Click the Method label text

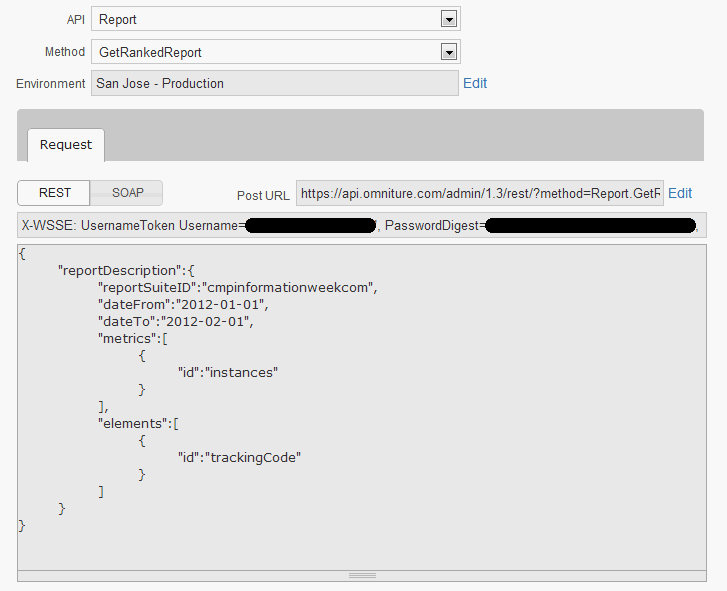click(65, 52)
